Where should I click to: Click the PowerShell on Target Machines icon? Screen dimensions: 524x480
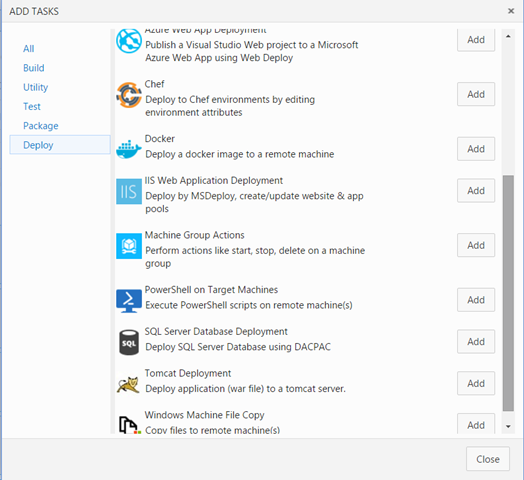pos(129,301)
